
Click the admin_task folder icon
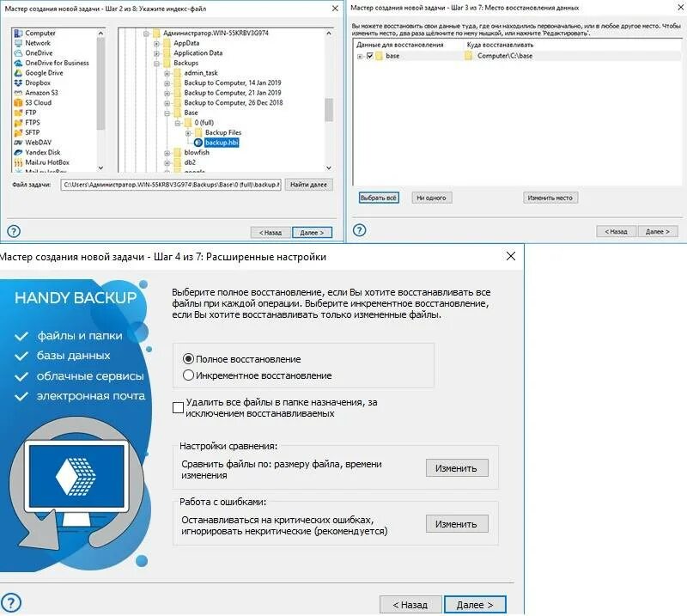177,73
